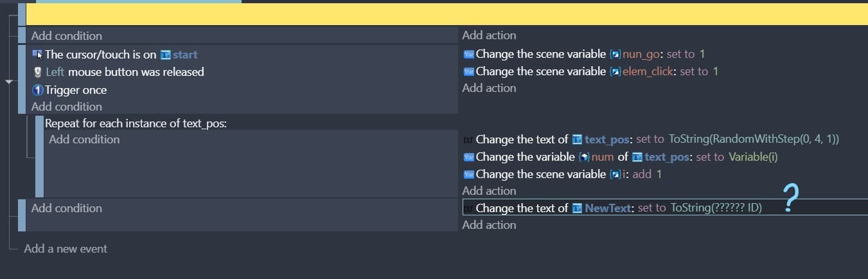
Task: Add condition under Trigger once
Action: [x=66, y=107]
